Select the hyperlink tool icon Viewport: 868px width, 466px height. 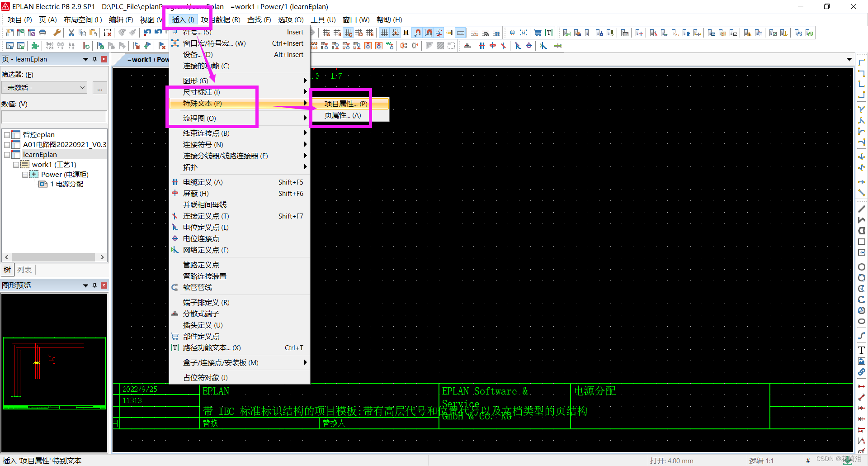[862, 372]
